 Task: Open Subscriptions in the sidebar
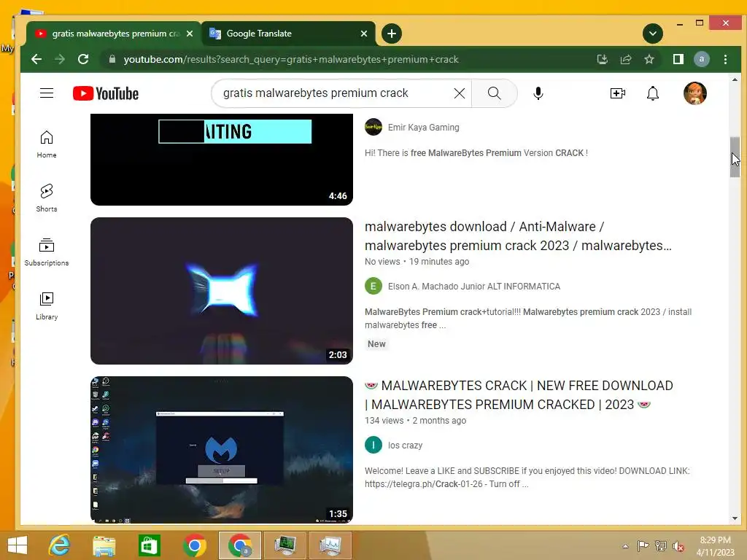pyautogui.click(x=47, y=252)
